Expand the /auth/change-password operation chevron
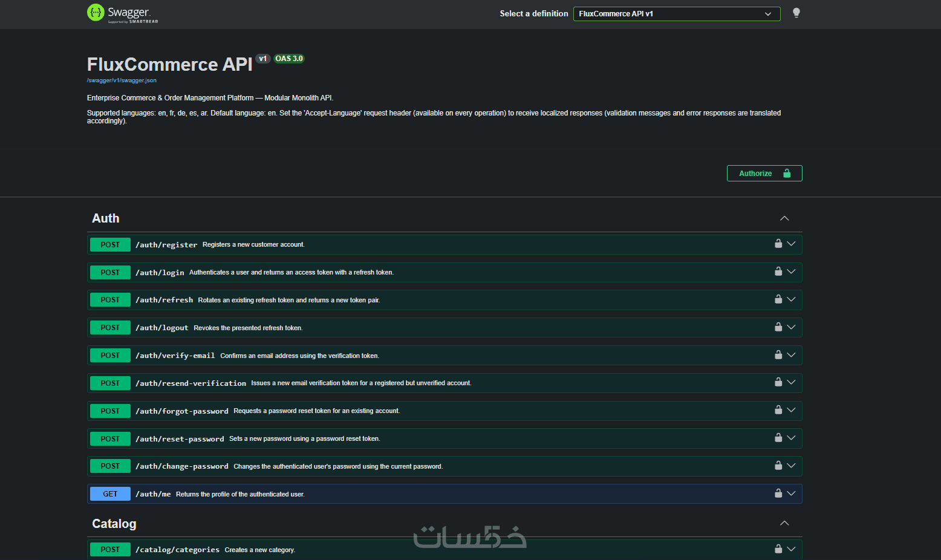941x560 pixels. (791, 466)
